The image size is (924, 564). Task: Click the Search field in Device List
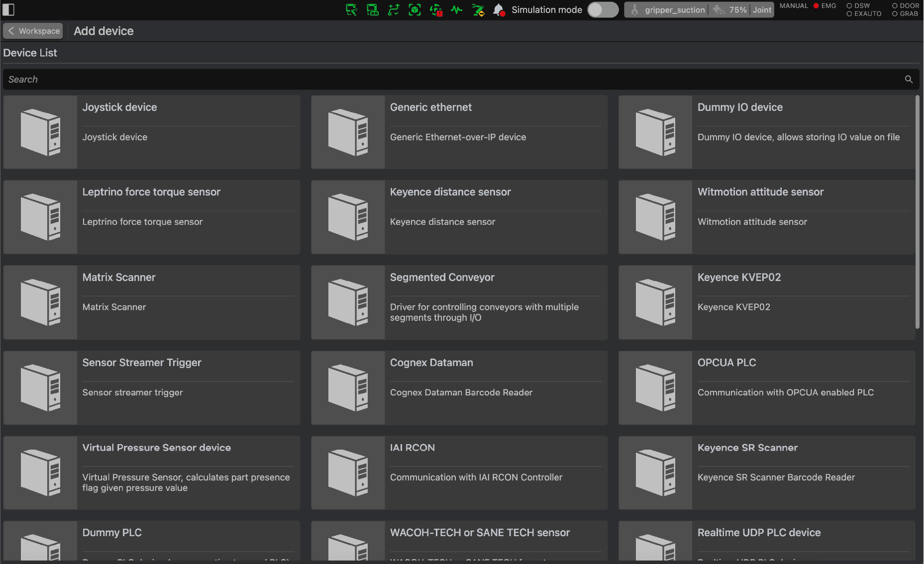pyautogui.click(x=461, y=80)
